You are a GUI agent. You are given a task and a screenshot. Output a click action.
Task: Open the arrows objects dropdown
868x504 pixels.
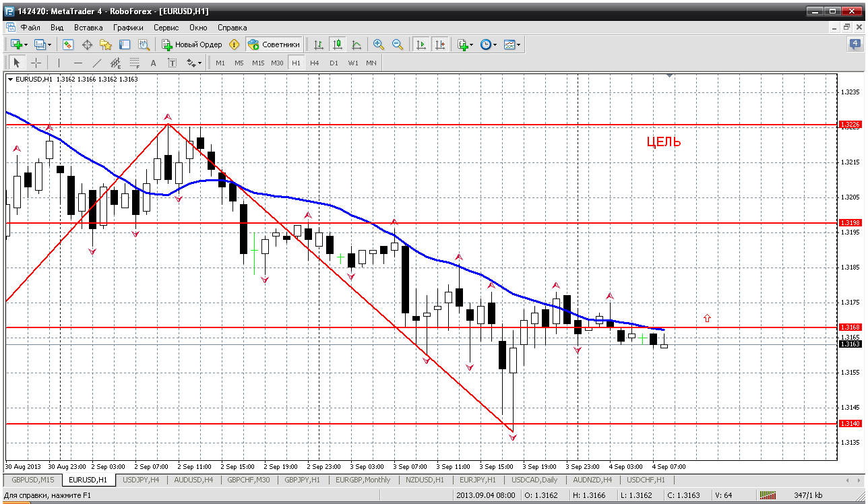coord(194,63)
